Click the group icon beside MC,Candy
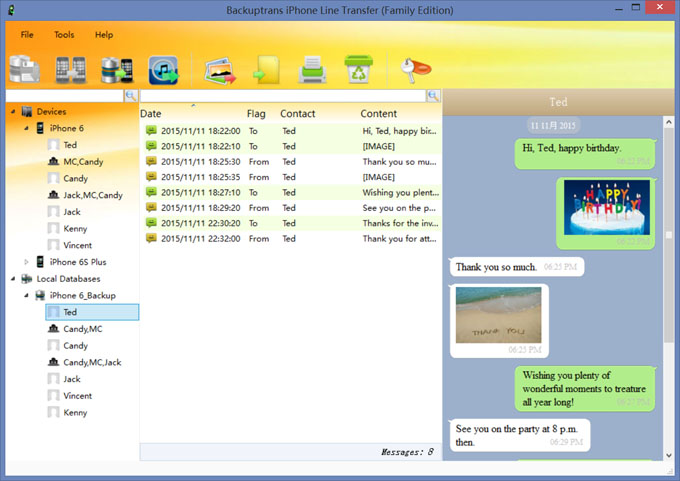Viewport: 680px width, 481px height. click(53, 161)
